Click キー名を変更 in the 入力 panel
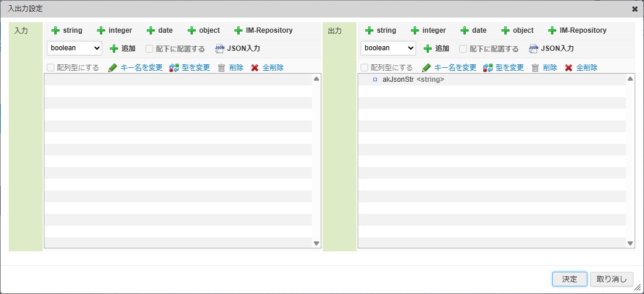Viewport: 644px width, 294px height. click(x=136, y=68)
